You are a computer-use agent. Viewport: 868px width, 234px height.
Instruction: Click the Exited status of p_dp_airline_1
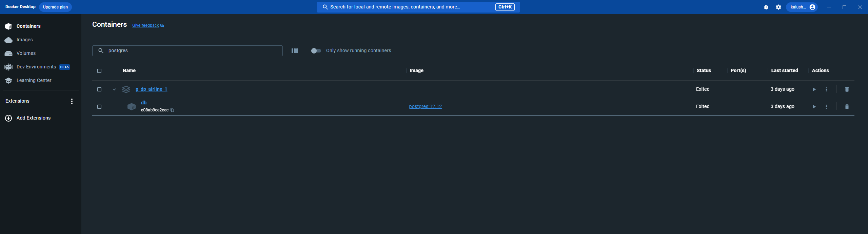703,89
